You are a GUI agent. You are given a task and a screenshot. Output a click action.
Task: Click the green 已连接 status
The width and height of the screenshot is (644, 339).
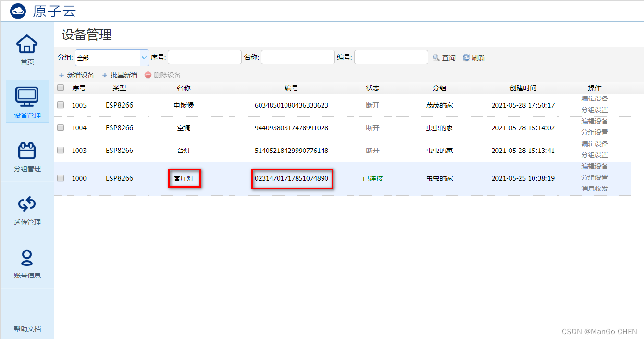click(372, 178)
